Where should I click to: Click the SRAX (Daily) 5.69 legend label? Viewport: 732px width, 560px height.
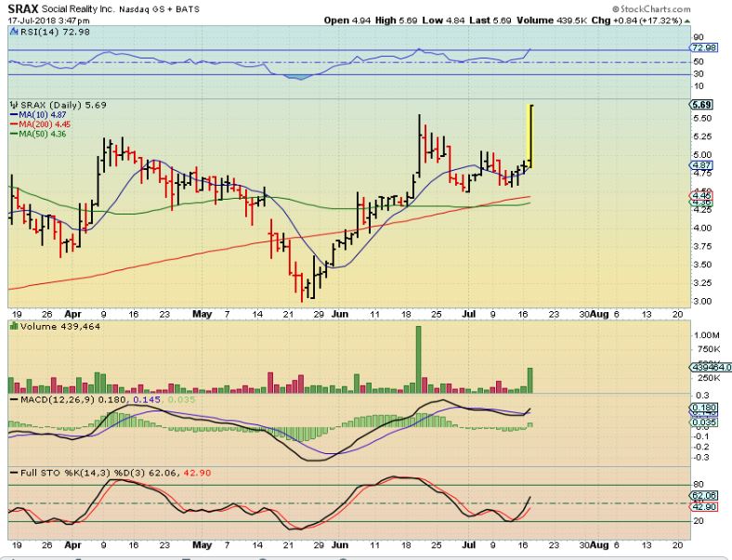[63, 105]
